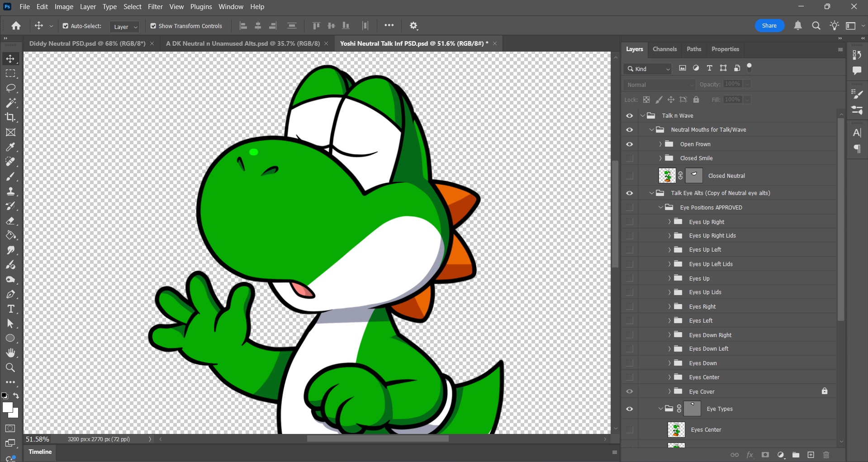Show the Eyes Up Right group
Screen dimensions: 868x462
point(630,222)
